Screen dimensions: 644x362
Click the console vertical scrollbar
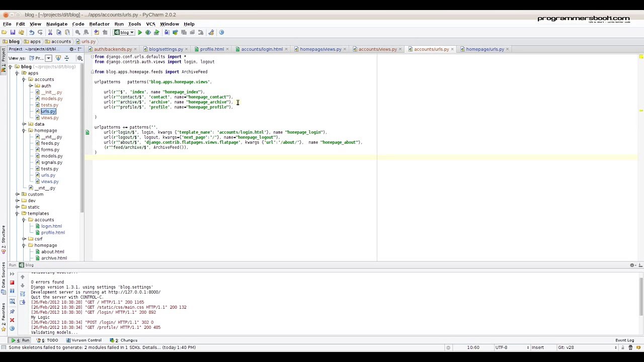pyautogui.click(x=641, y=297)
